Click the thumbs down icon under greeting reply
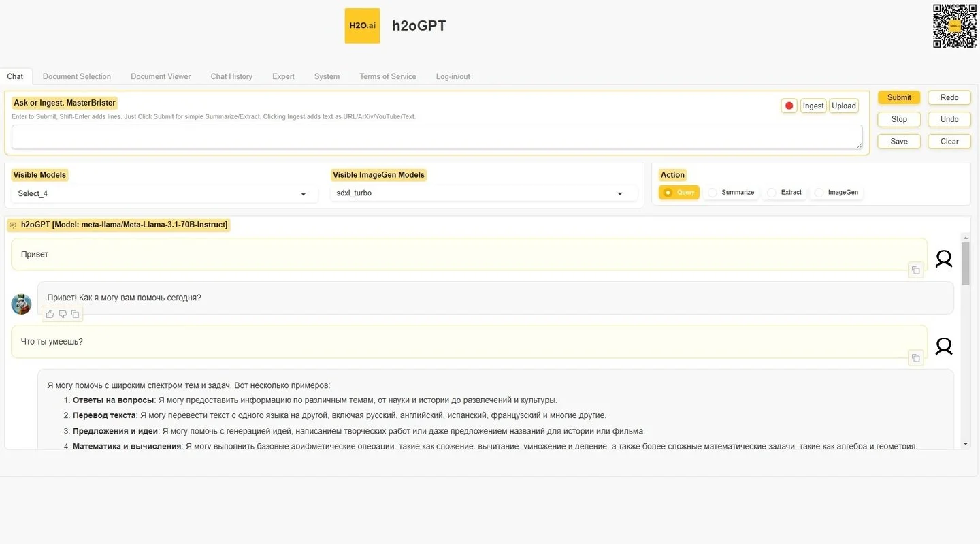980x544 pixels. point(63,314)
